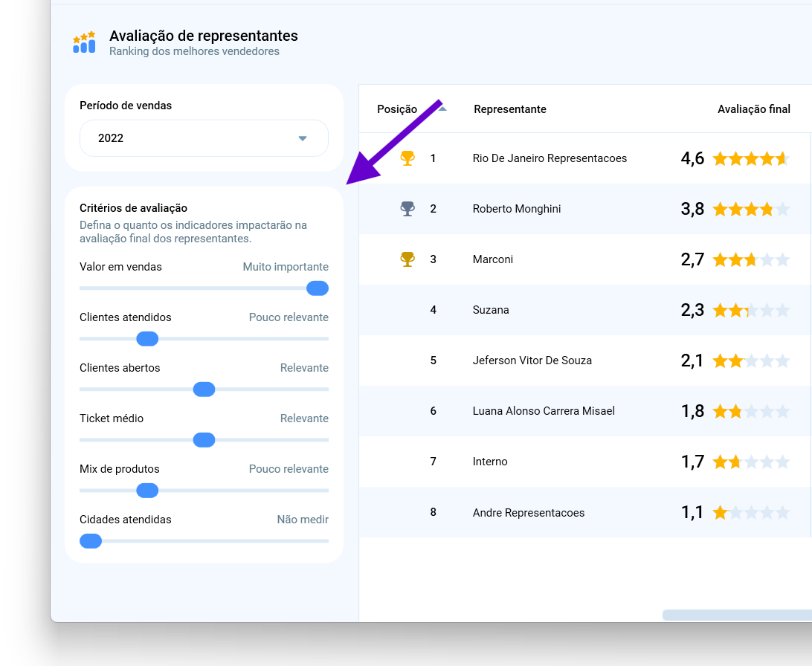Viewport: 812px width, 666px height.
Task: Click the Cidades atendidas slider handle
Action: point(91,541)
